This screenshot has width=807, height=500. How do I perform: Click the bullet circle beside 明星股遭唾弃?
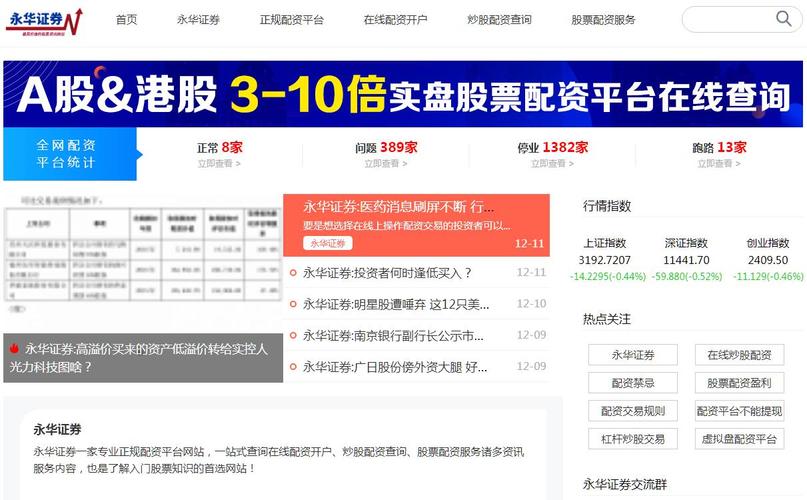(293, 304)
